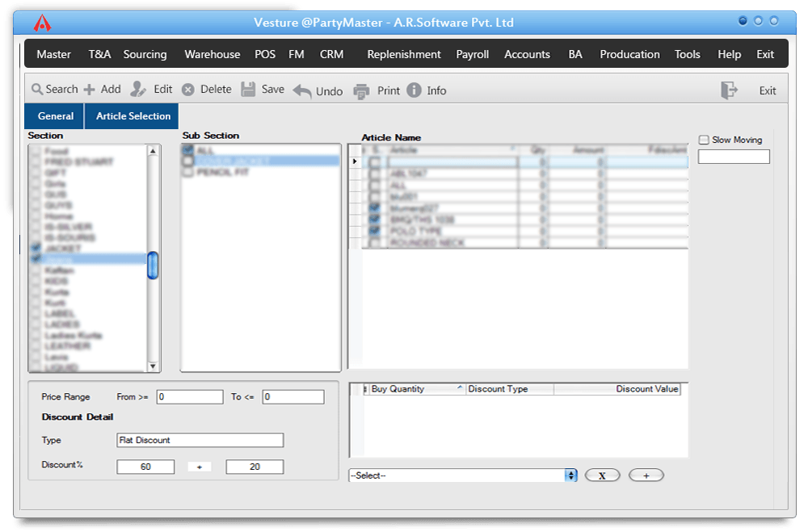Click the red Vesture logo in title bar
The width and height of the screenshot is (808, 532).
tap(42, 23)
